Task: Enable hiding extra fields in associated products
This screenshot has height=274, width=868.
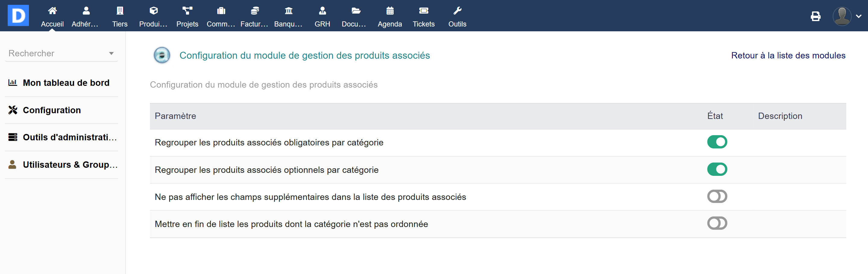Action: (x=717, y=197)
